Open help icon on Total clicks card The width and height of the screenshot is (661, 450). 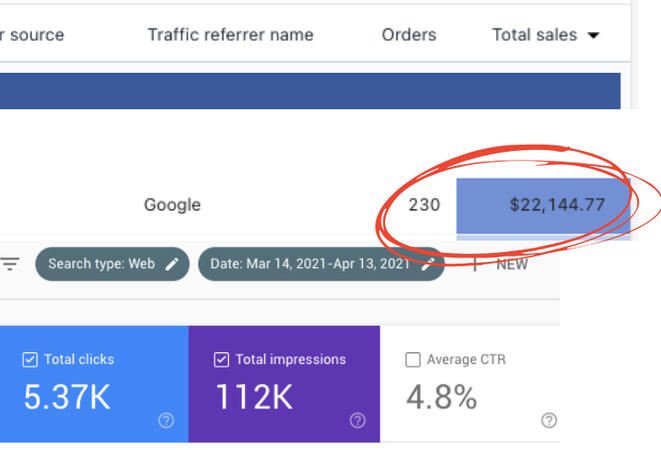[x=166, y=421]
